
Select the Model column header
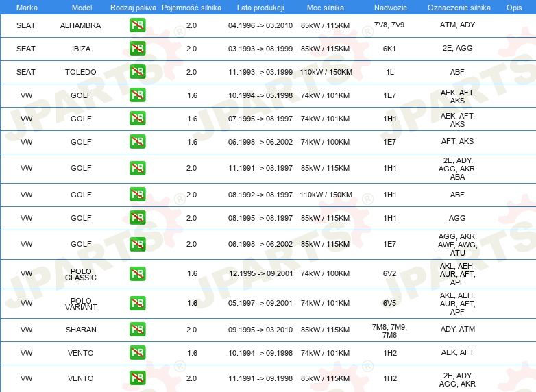(82, 8)
